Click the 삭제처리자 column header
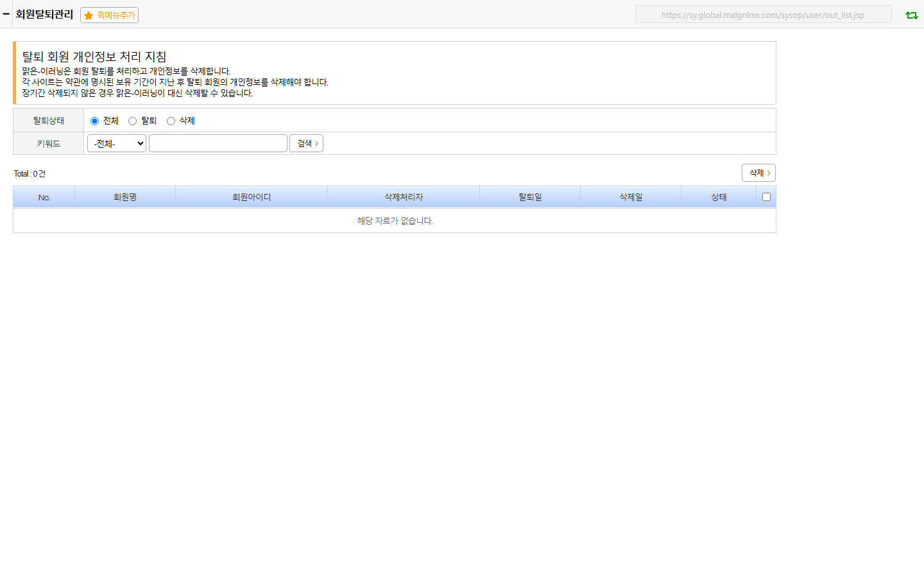This screenshot has width=924, height=578. [404, 197]
